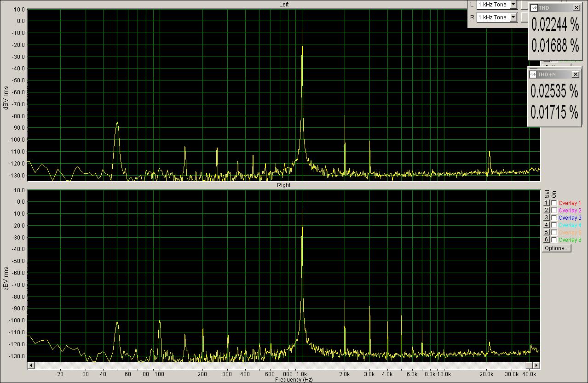Open the overlay Options... dialog
Image resolution: width=588 pixels, height=383 pixels.
[556, 248]
